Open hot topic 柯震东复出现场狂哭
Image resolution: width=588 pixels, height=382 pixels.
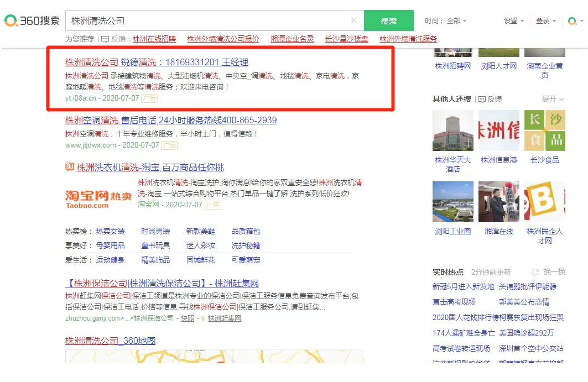pos(533,317)
